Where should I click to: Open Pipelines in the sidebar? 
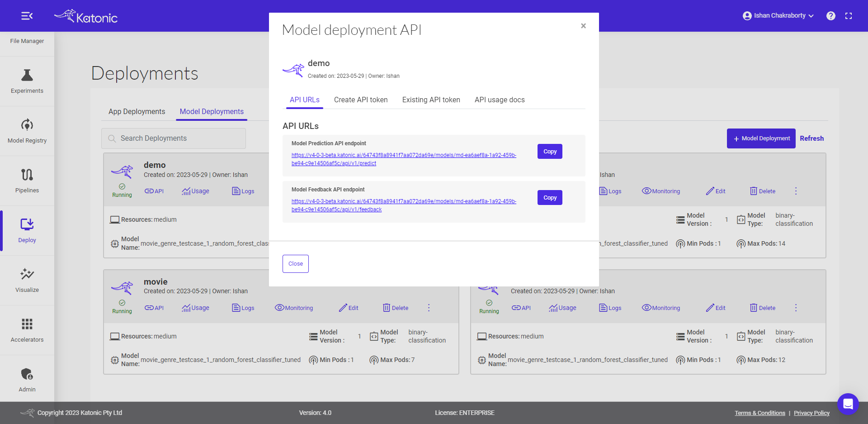point(27,181)
